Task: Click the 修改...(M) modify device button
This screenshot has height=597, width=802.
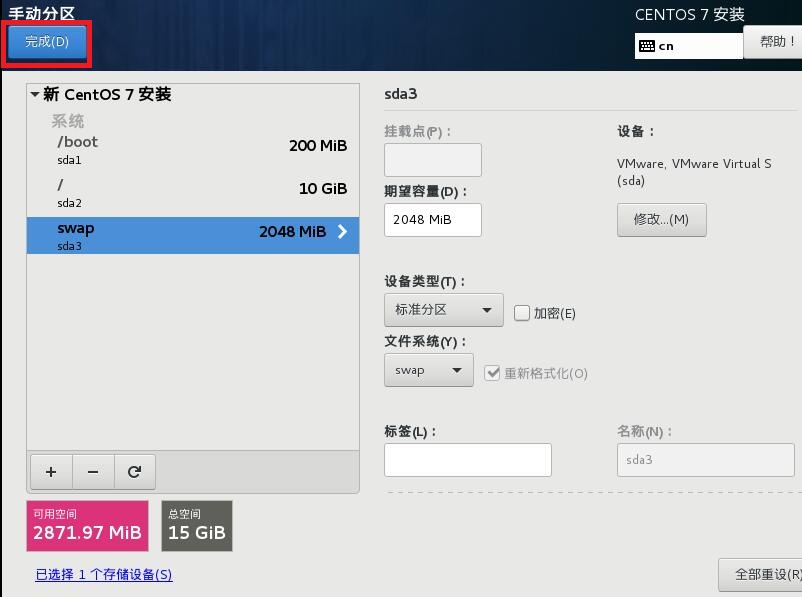Action: tap(661, 220)
